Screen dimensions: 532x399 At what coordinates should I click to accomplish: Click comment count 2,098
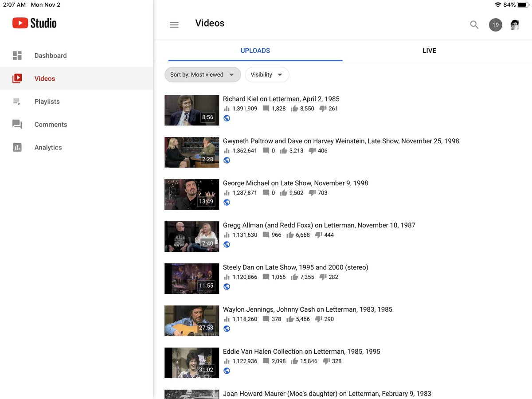pyautogui.click(x=278, y=361)
